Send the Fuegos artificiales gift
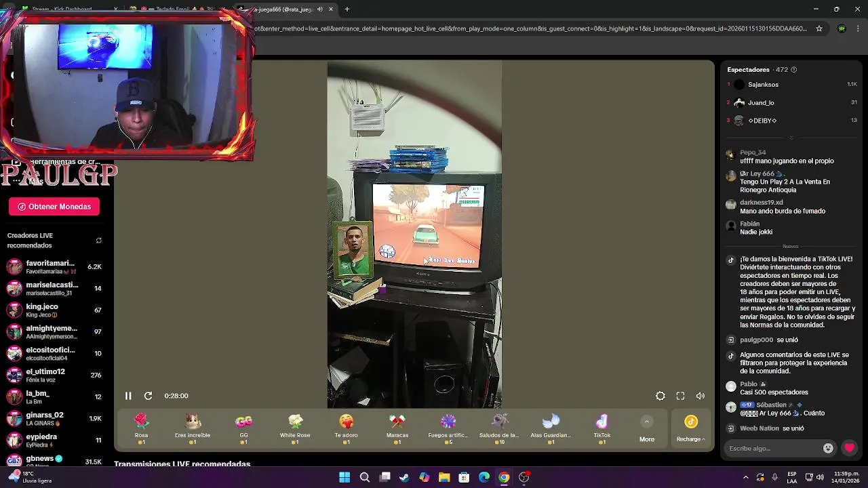This screenshot has width=868, height=488. coord(448,429)
